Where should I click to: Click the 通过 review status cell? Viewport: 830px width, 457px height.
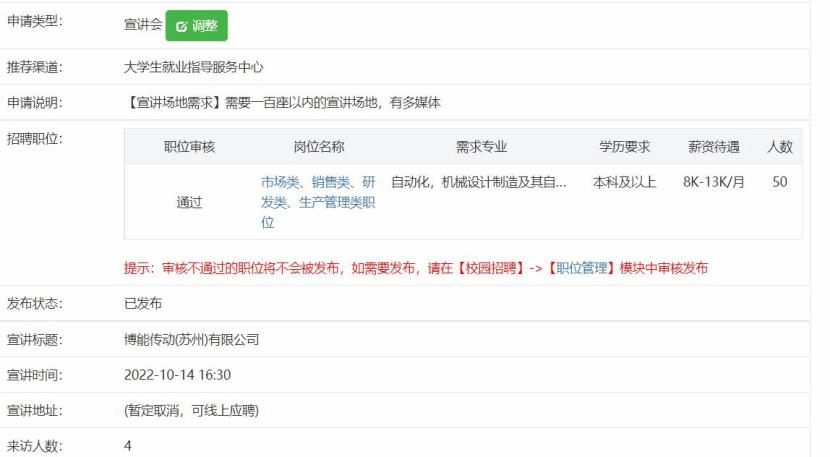point(189,202)
